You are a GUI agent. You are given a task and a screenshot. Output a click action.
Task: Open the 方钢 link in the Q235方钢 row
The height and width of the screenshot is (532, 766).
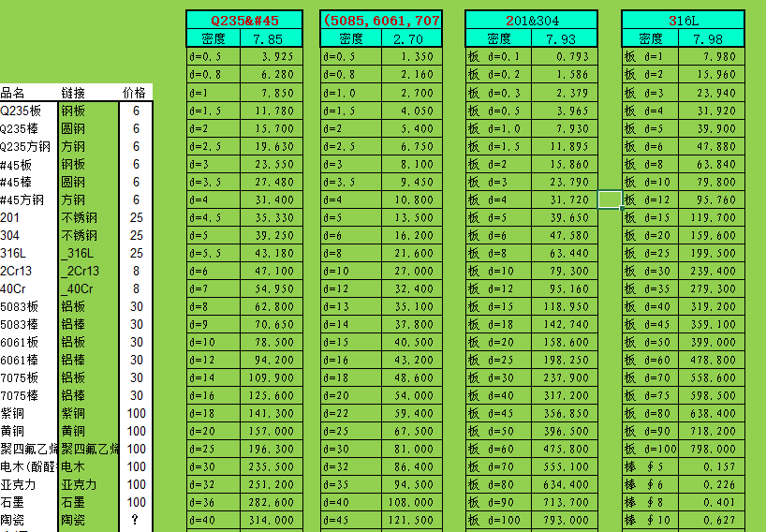point(73,146)
